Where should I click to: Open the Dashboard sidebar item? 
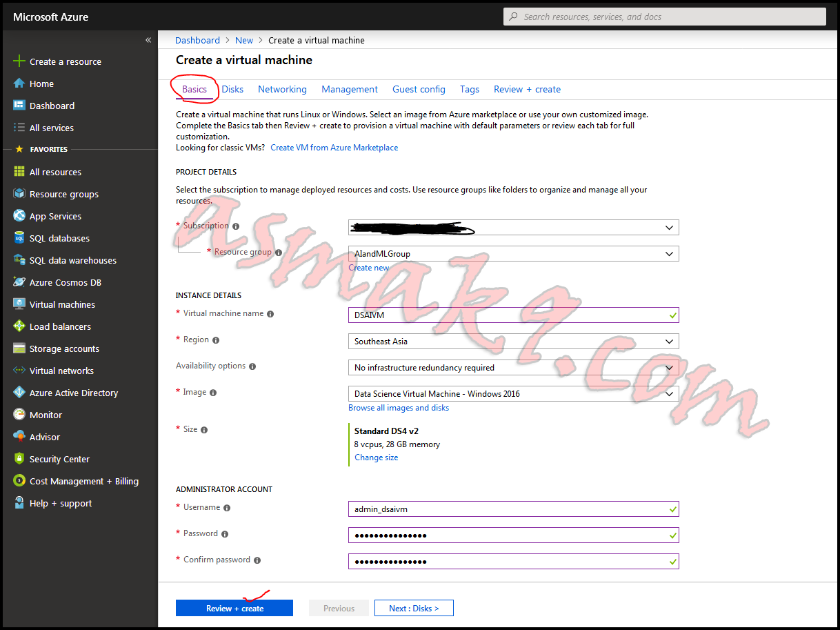click(52, 105)
